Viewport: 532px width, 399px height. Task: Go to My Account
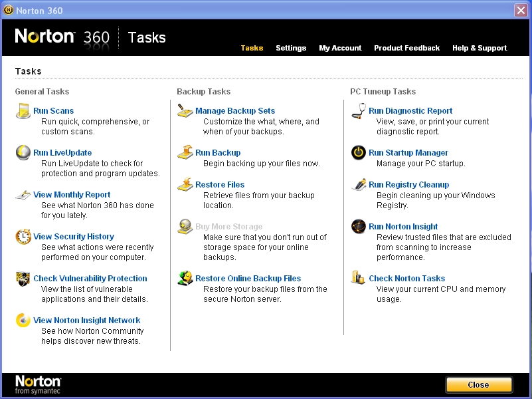pos(340,48)
